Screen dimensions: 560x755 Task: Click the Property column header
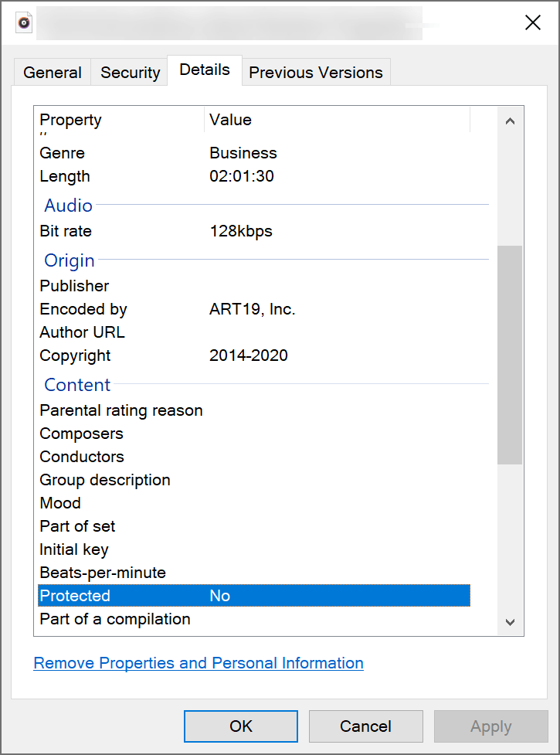tap(120, 120)
